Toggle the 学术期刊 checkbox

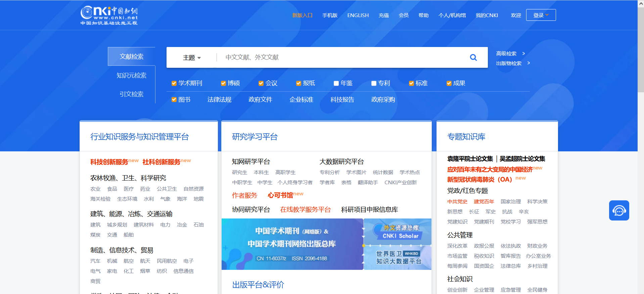[x=174, y=83]
